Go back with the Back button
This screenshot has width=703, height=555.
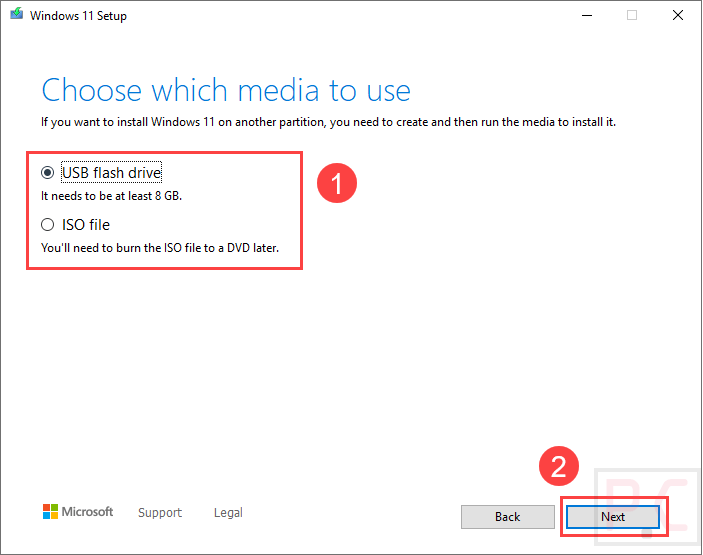508,517
